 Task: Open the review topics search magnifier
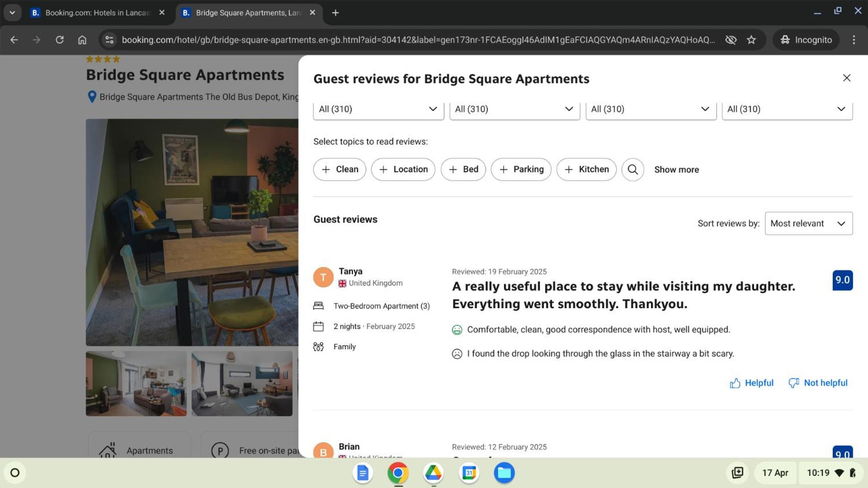click(x=632, y=169)
